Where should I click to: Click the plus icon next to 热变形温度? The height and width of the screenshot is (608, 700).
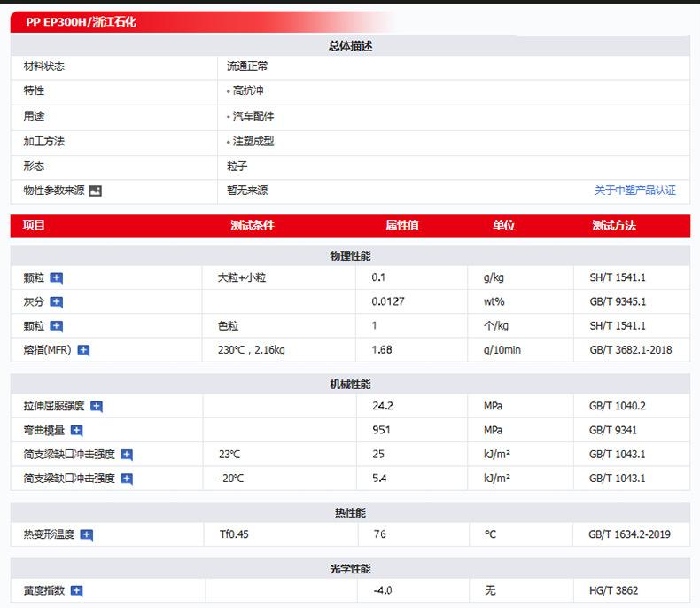[87, 534]
